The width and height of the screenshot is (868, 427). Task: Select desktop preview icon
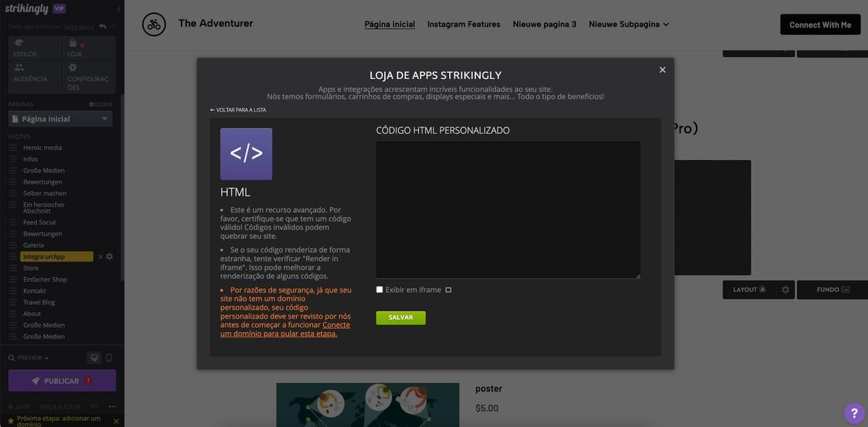click(x=93, y=358)
